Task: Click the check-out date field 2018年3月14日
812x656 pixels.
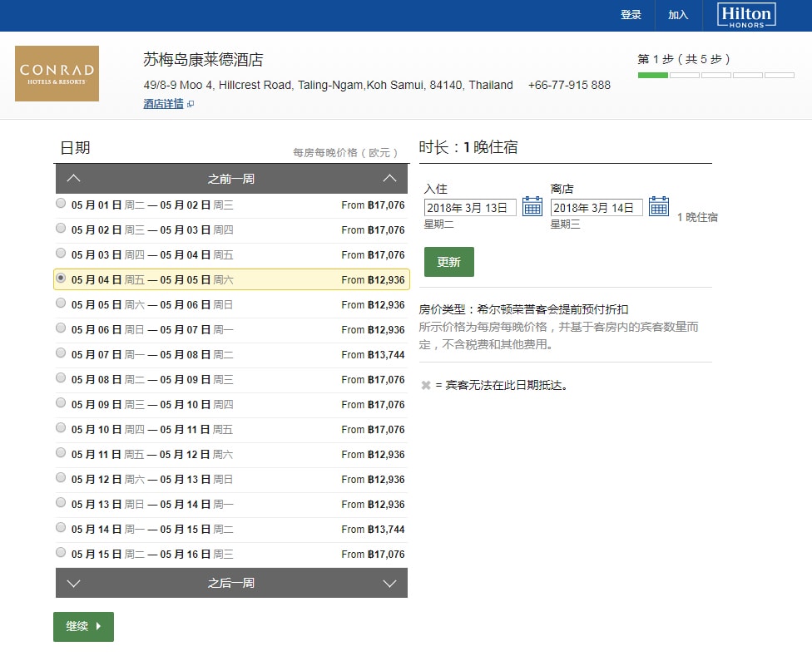Action: (597, 208)
